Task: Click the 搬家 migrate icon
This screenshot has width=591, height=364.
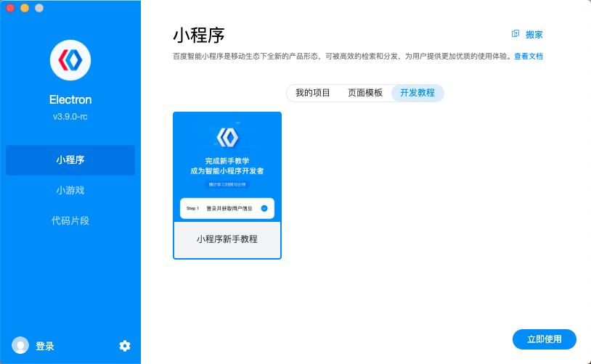Action: [515, 34]
